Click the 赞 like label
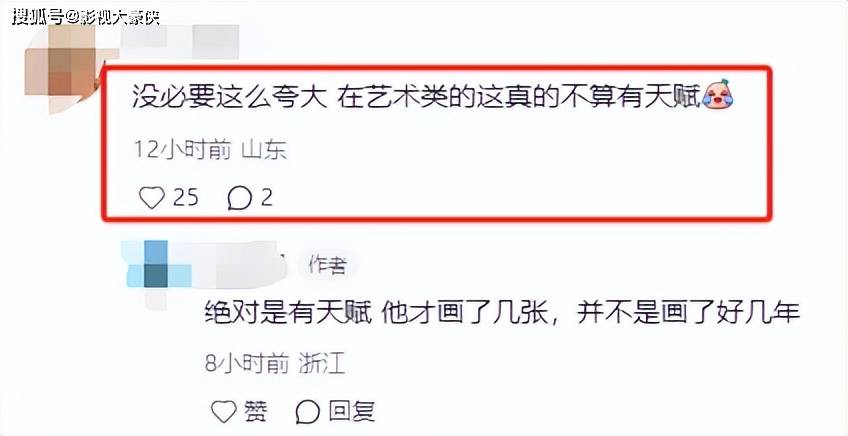The height and width of the screenshot is (436, 848). click(255, 412)
